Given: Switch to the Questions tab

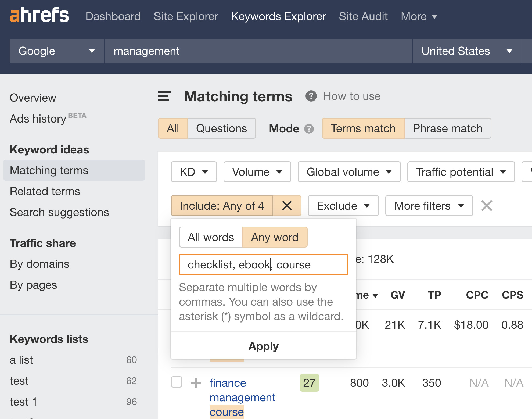Looking at the screenshot, I should tap(221, 128).
